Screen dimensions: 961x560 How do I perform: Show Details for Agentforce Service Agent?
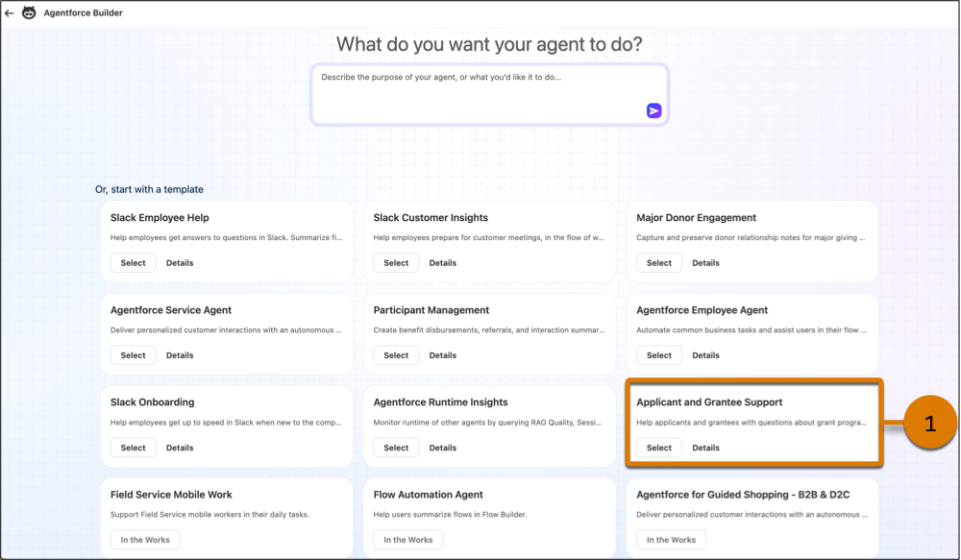(x=180, y=355)
